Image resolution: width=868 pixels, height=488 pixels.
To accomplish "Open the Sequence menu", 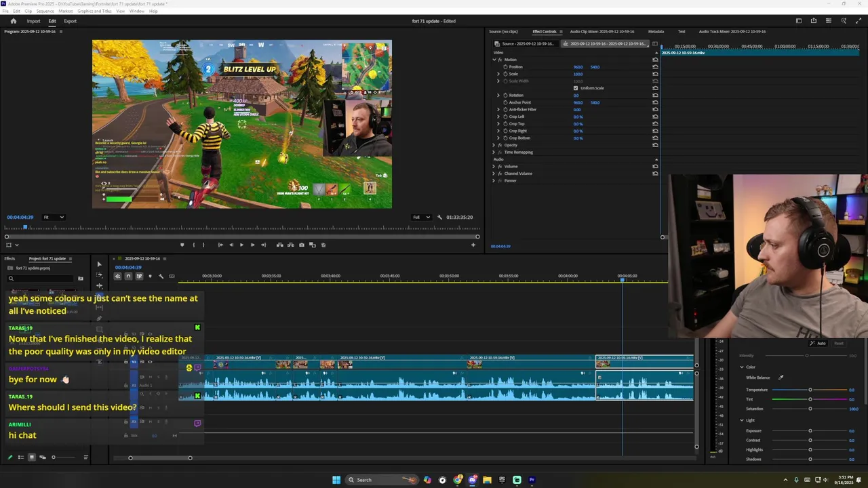I will click(x=45, y=11).
